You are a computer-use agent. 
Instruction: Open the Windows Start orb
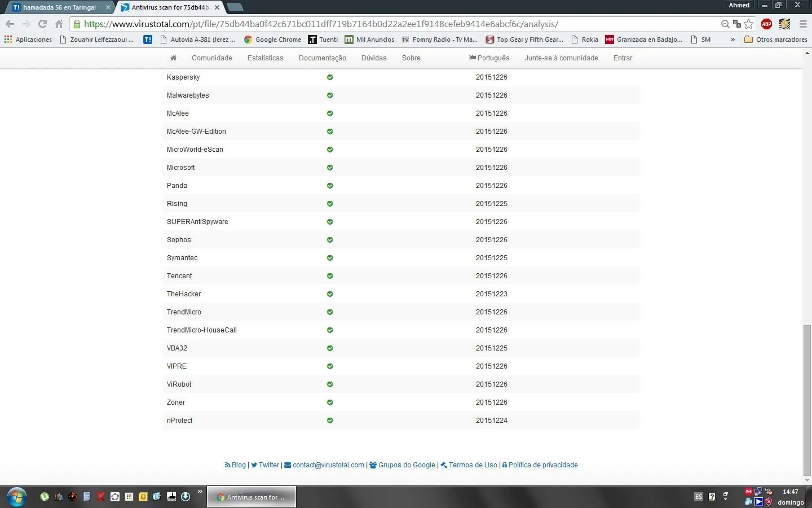coord(16,497)
